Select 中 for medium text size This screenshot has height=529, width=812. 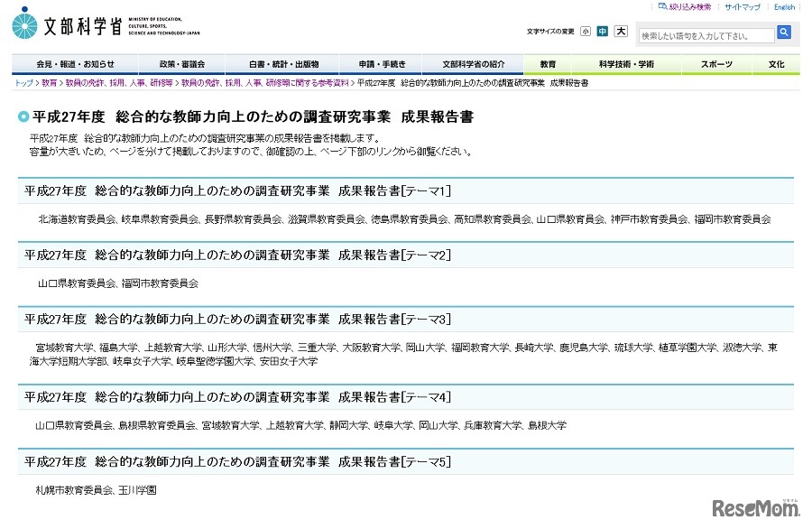[602, 30]
